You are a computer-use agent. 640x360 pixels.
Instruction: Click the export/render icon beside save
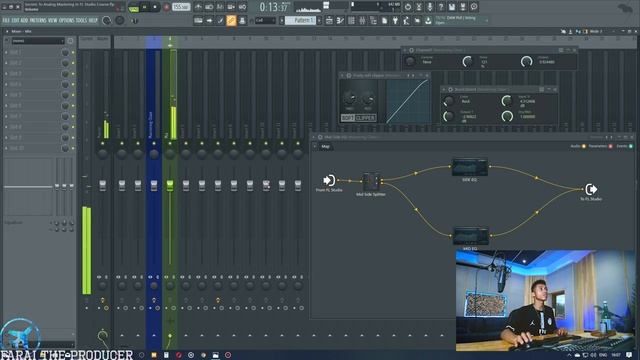tap(463, 7)
